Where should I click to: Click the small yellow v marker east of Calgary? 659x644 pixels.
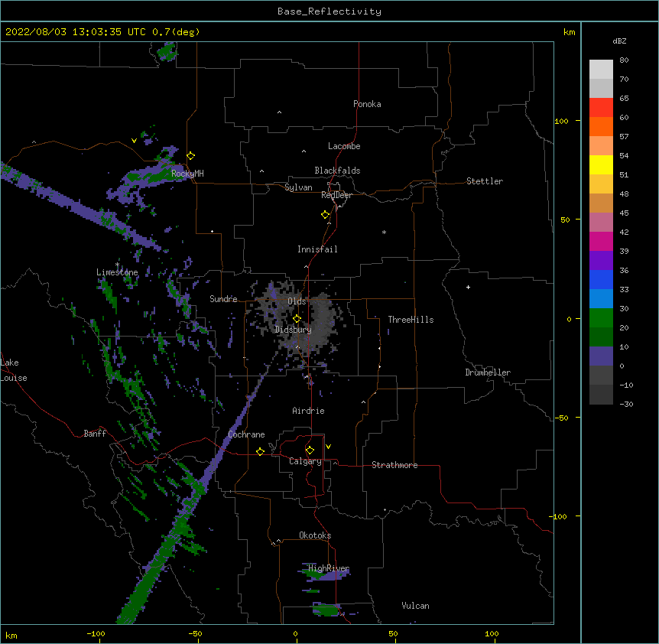tap(328, 447)
